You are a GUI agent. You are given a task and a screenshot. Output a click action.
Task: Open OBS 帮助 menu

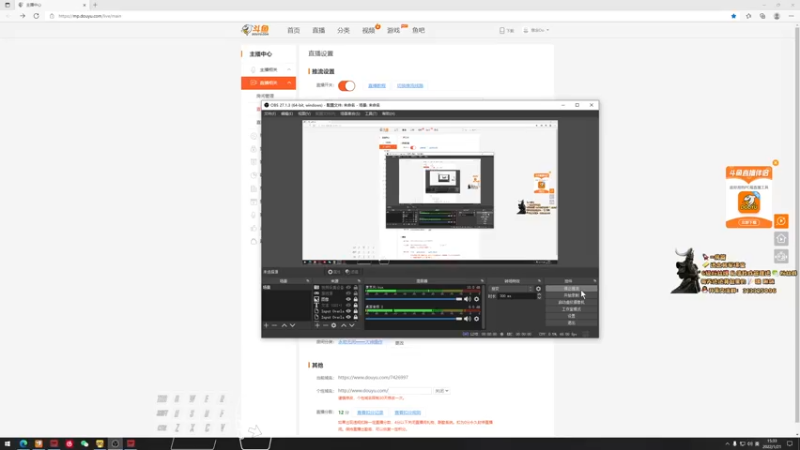coord(388,114)
